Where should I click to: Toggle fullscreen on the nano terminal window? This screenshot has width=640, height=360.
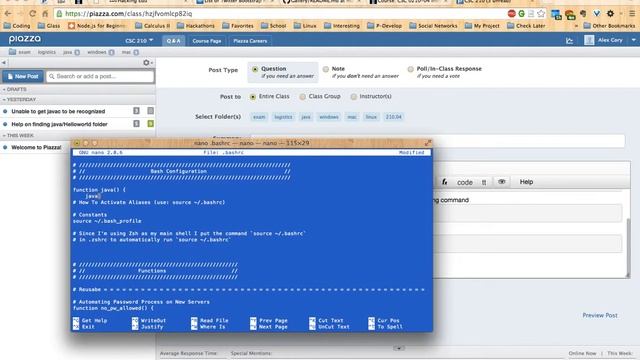tap(427, 143)
